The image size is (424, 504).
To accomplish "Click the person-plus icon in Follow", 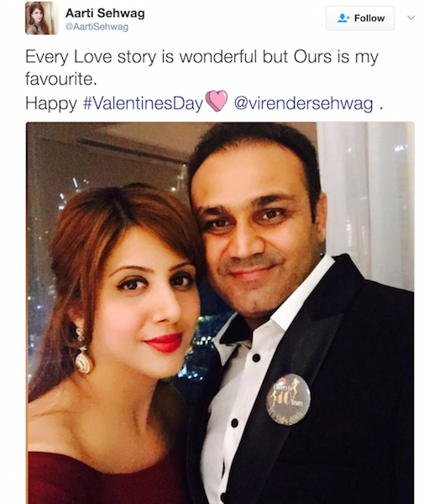I will point(343,18).
